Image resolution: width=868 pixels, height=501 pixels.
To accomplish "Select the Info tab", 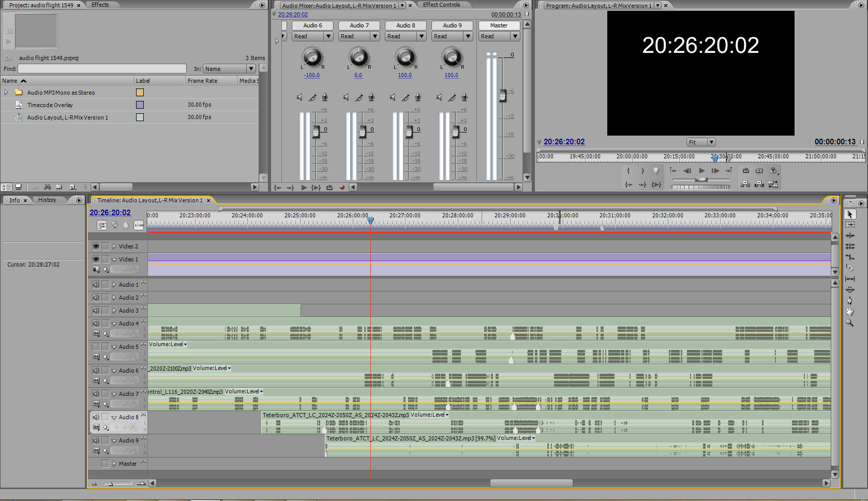I will pos(14,200).
